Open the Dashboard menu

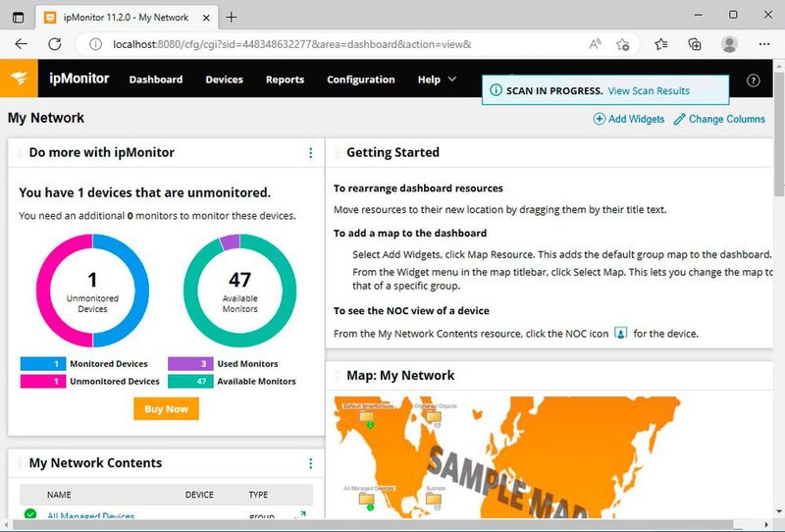pyautogui.click(x=156, y=80)
